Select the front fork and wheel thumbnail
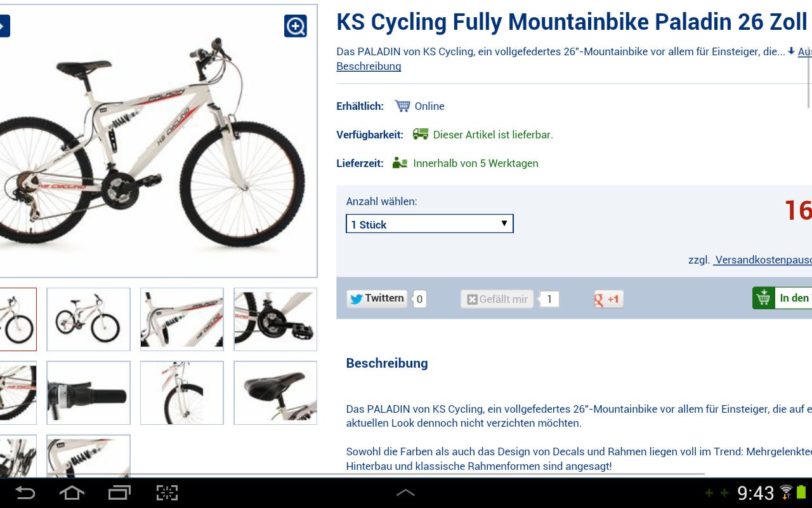Image resolution: width=812 pixels, height=508 pixels. click(x=182, y=393)
